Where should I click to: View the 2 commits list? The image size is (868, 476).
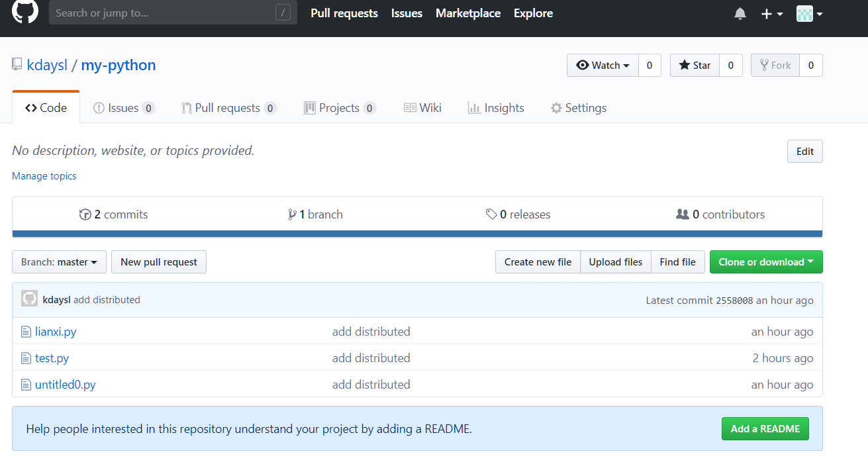(x=113, y=214)
